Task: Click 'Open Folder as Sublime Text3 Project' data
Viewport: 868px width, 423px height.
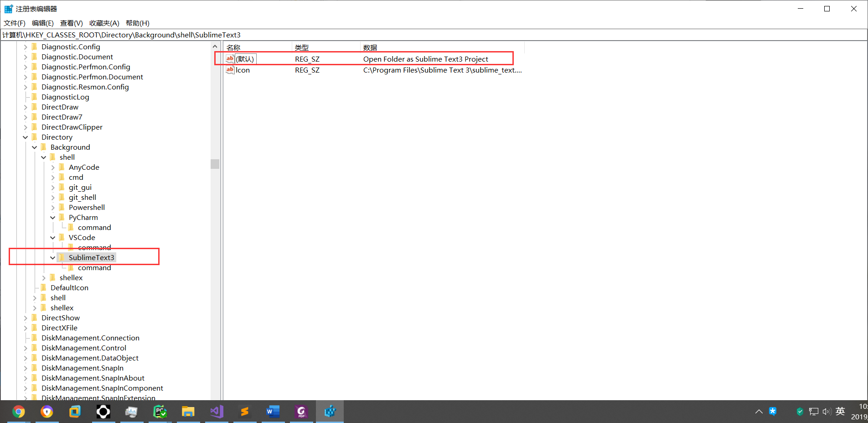Action: tap(425, 59)
